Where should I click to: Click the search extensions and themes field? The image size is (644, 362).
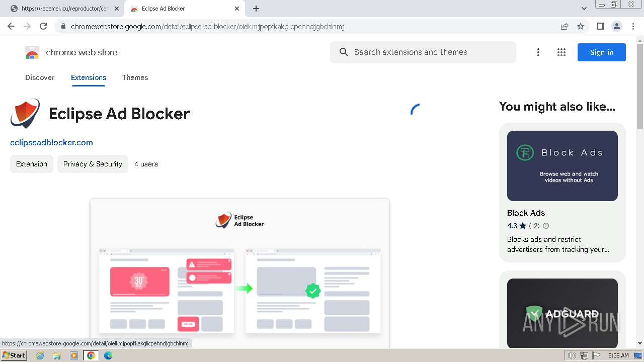point(423,52)
